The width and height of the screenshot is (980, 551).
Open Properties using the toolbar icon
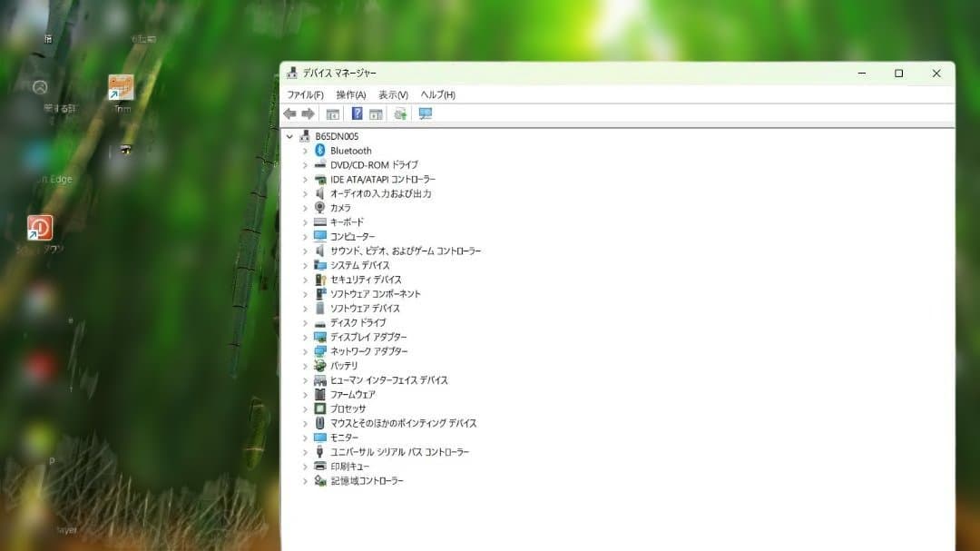point(377,113)
